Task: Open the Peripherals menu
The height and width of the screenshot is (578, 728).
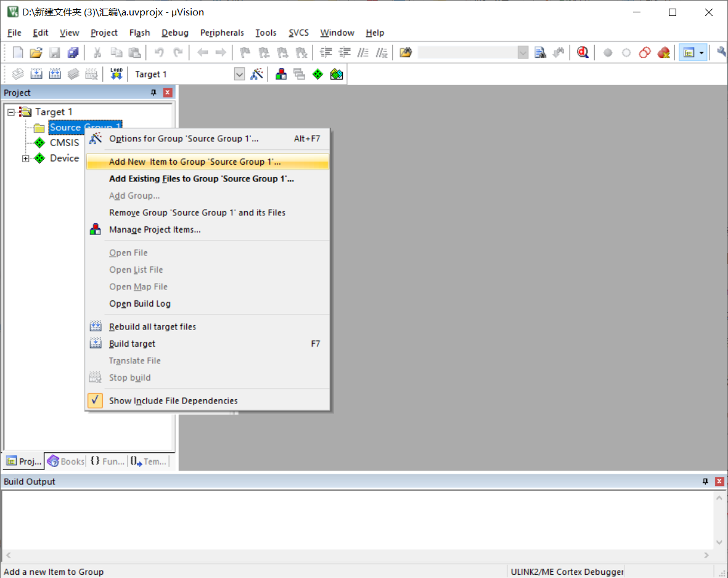Action: [x=222, y=33]
